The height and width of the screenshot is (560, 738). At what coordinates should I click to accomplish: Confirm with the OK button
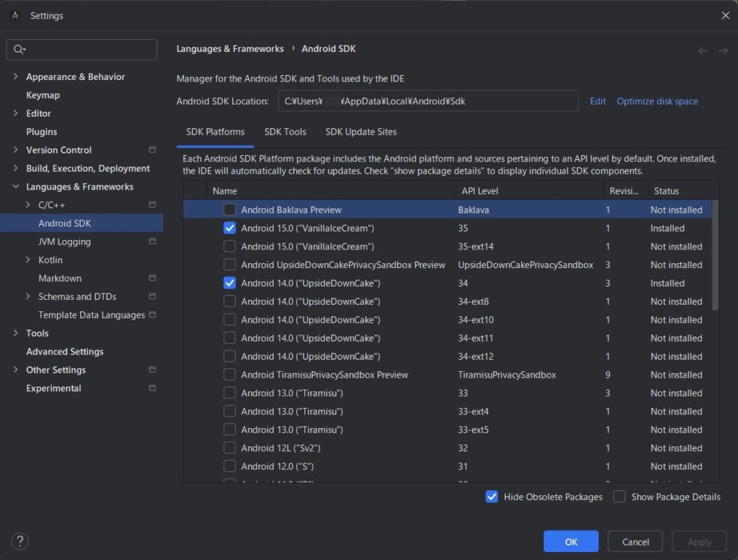point(571,542)
